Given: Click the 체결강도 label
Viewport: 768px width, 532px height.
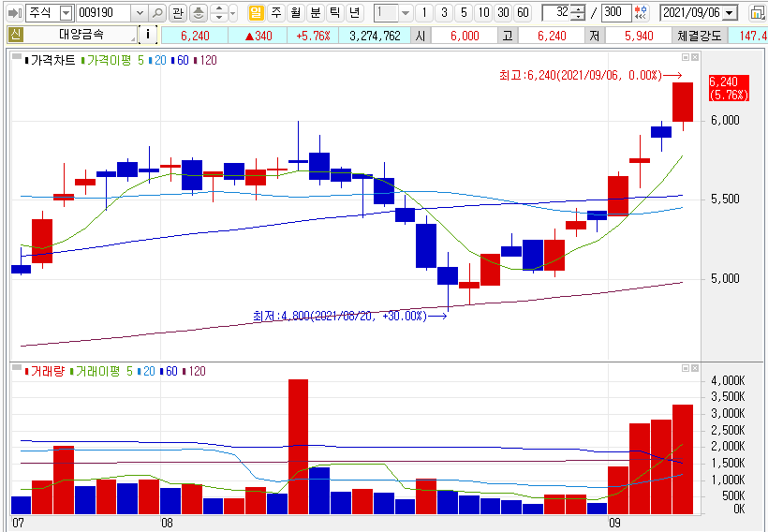Looking at the screenshot, I should [x=699, y=36].
